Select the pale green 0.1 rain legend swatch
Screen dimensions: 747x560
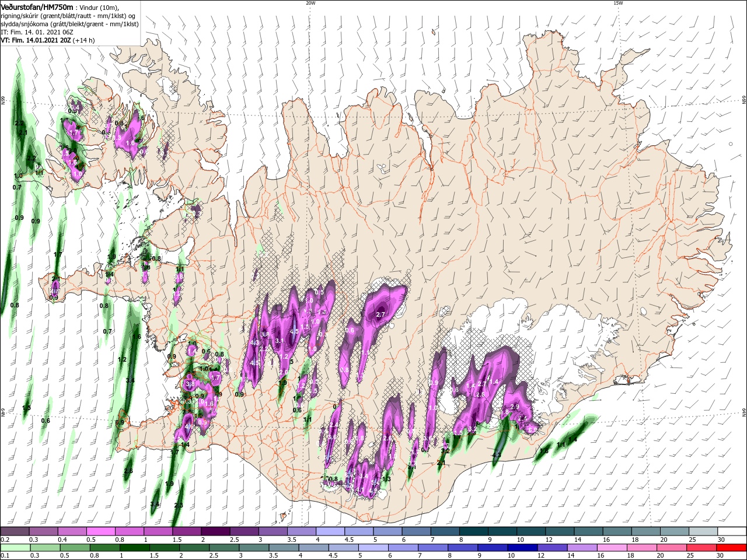(x=15, y=548)
